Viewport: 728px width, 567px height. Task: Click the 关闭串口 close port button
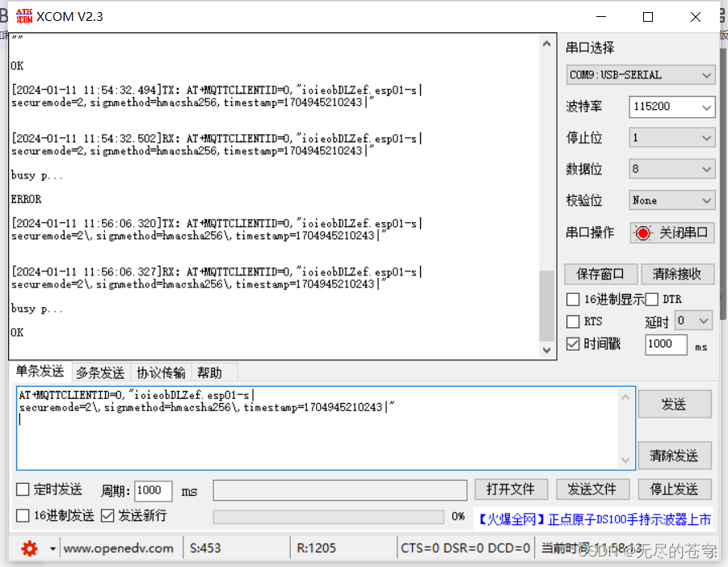pyautogui.click(x=671, y=233)
